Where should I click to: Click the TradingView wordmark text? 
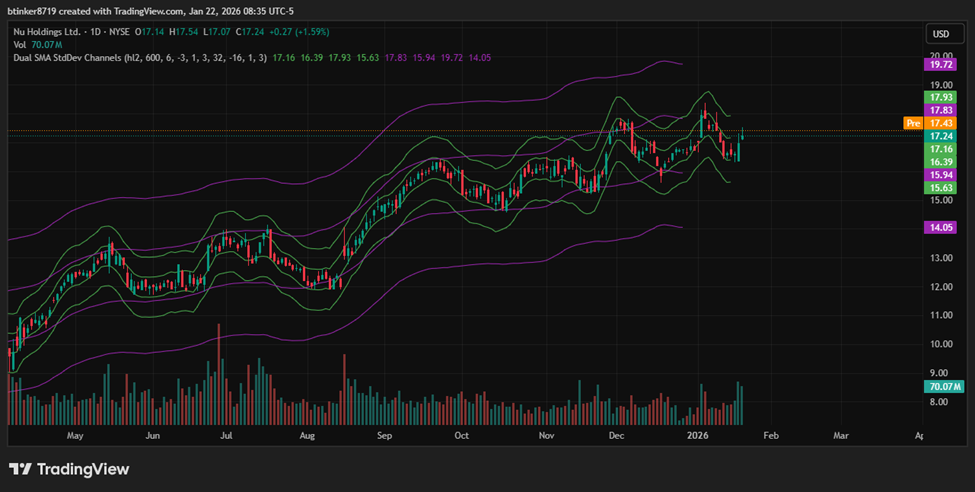[83, 469]
